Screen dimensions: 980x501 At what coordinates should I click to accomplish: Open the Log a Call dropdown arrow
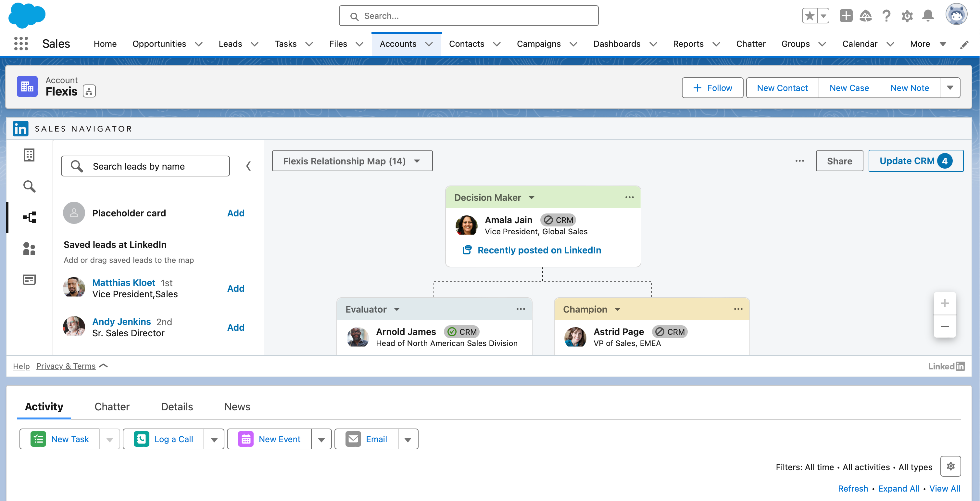(x=214, y=439)
